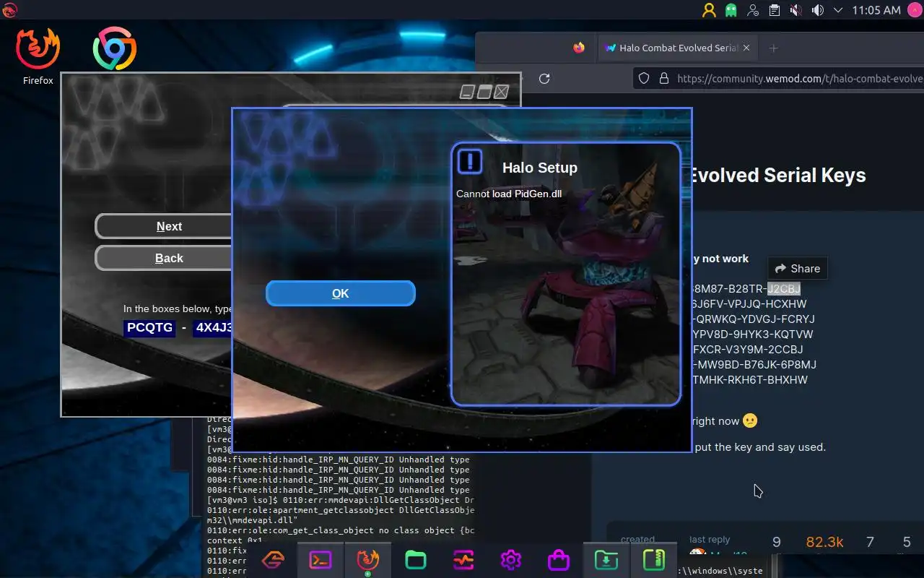This screenshot has width=924, height=578.
Task: Open the system monitor from the dock
Action: [x=463, y=560]
